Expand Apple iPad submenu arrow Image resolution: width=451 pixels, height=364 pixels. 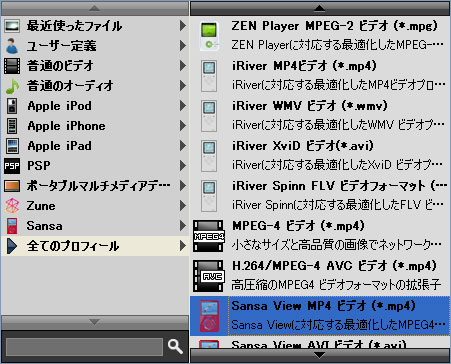pos(182,146)
